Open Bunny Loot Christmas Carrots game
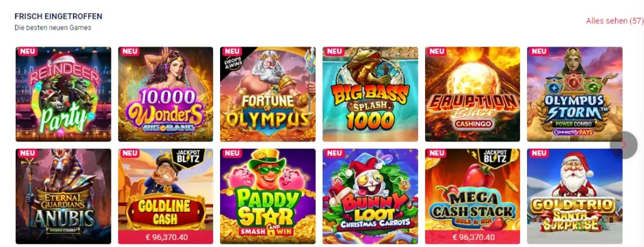 (x=370, y=196)
